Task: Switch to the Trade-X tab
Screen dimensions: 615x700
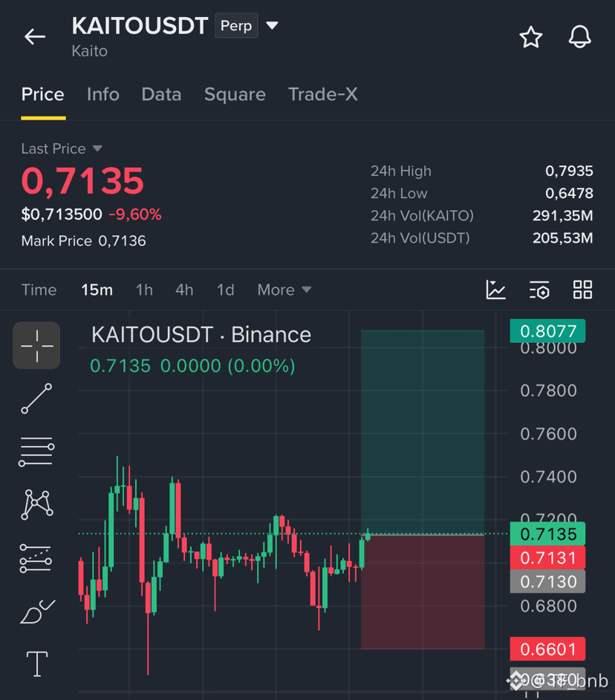Action: click(323, 94)
